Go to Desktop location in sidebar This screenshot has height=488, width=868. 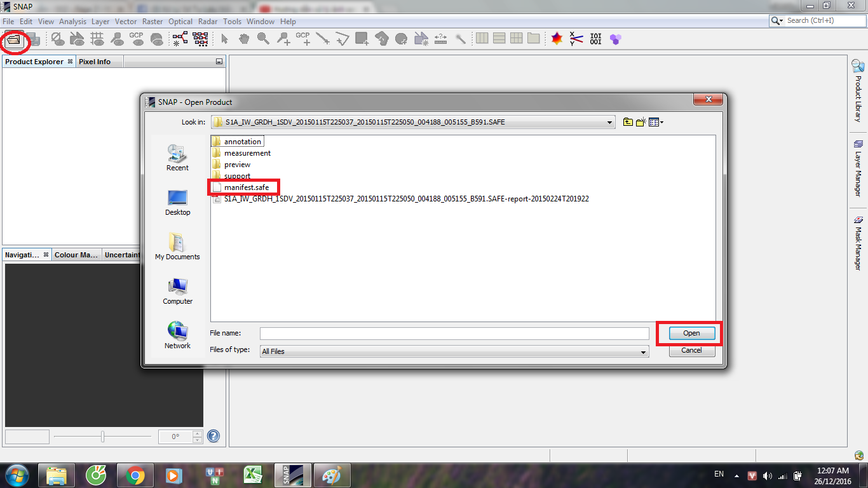(x=177, y=202)
